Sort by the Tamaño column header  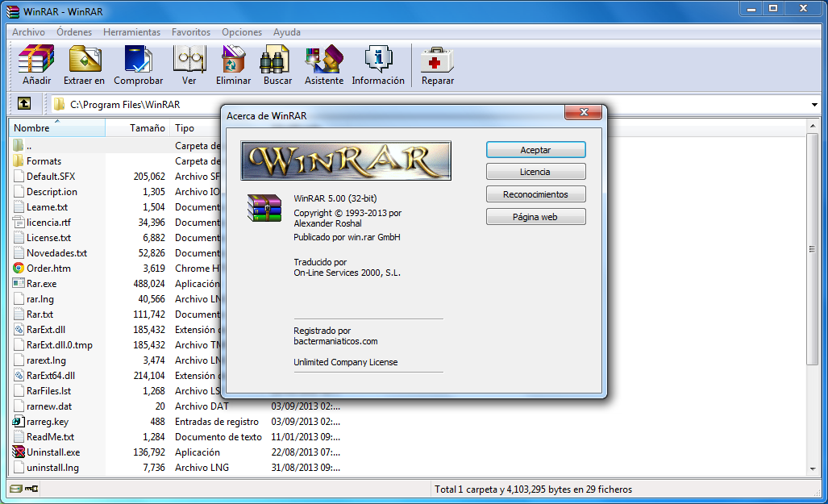coord(137,127)
